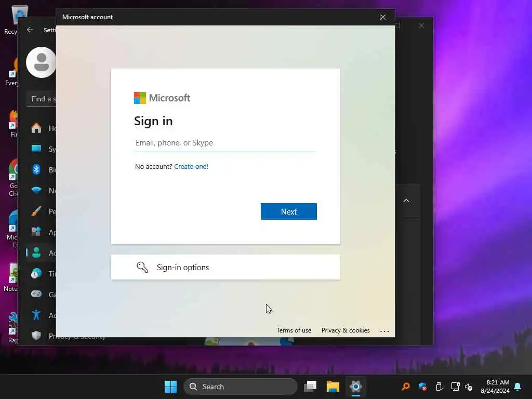Open the network status tray icon
This screenshot has height=399, width=532.
455,387
